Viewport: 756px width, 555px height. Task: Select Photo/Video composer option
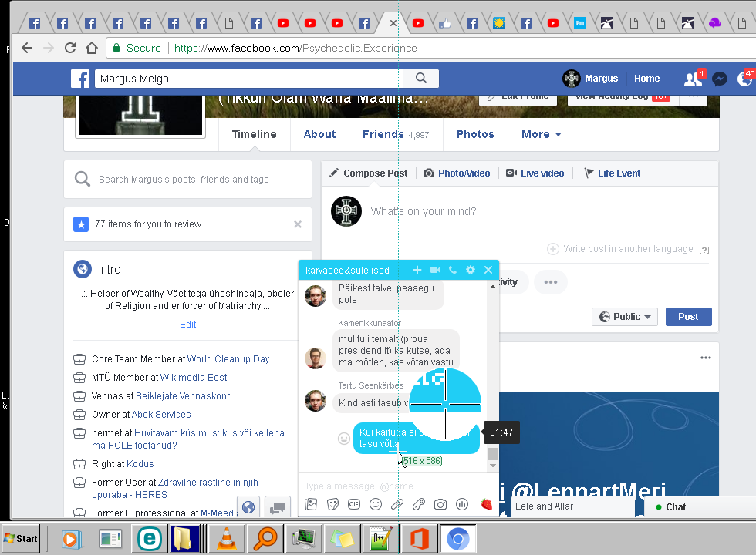[x=457, y=173]
